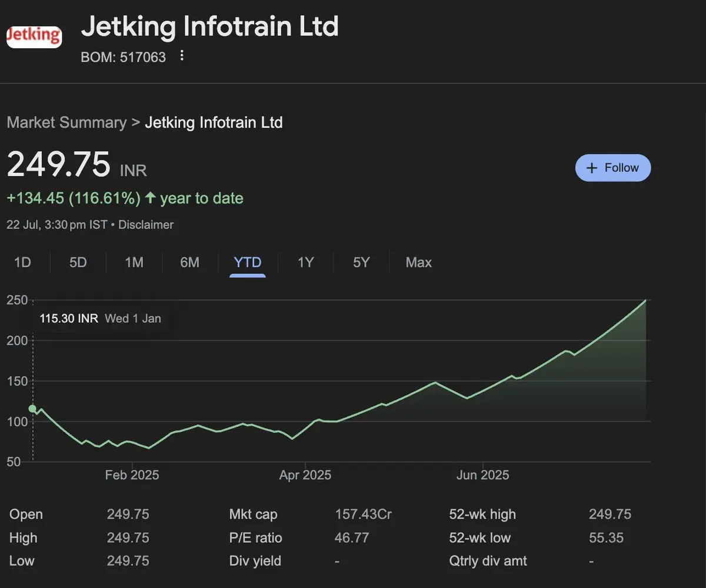The height and width of the screenshot is (588, 706).
Task: Open the Market Summary breadcrumb link
Action: coord(66,122)
